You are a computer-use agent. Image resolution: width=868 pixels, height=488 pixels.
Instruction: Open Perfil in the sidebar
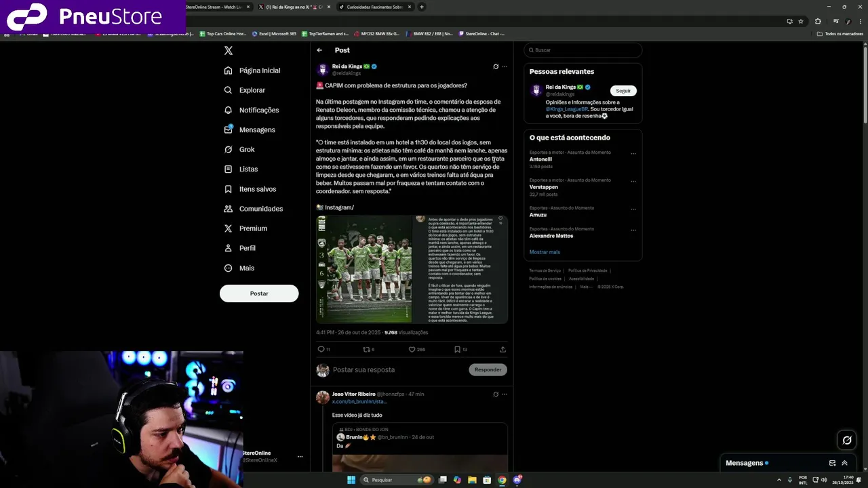[x=239, y=248]
